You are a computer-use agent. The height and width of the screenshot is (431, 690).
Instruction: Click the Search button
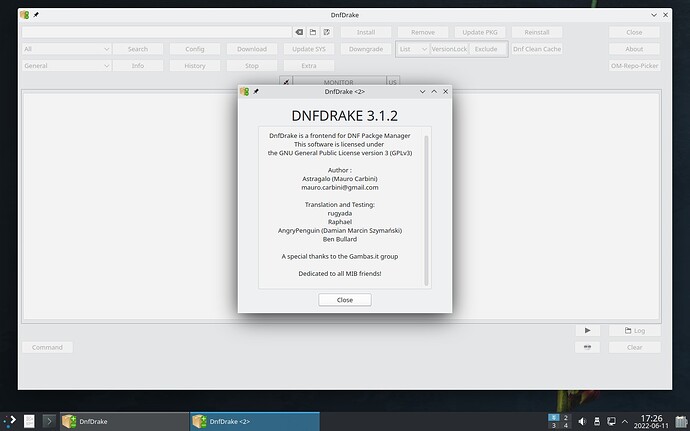[x=138, y=49]
